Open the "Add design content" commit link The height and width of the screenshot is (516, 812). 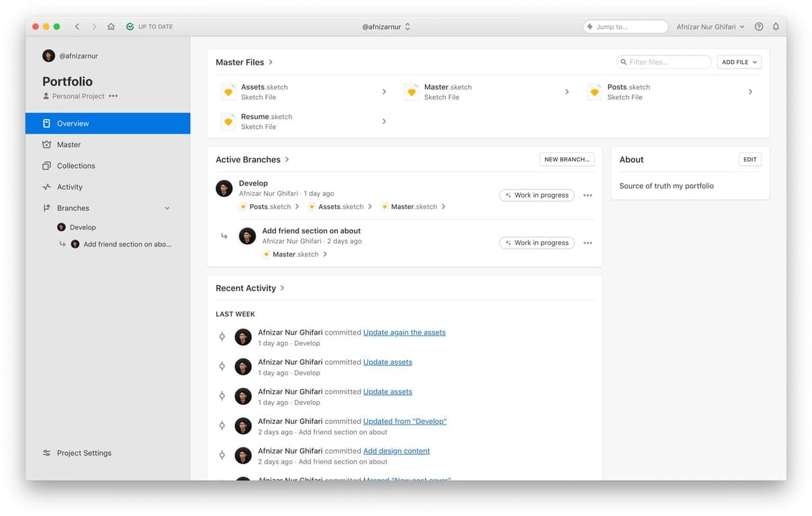tap(396, 451)
